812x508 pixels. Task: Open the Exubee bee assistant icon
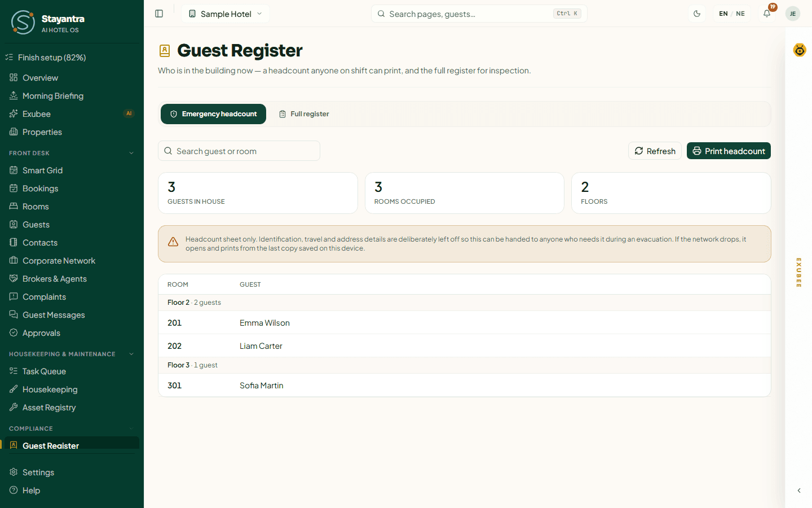click(x=800, y=50)
